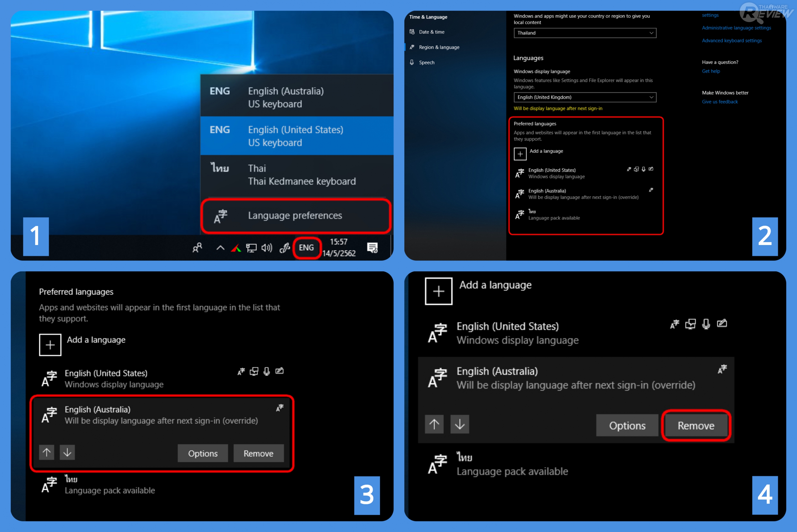Expand the hidden tray icons chevron

pos(220,248)
